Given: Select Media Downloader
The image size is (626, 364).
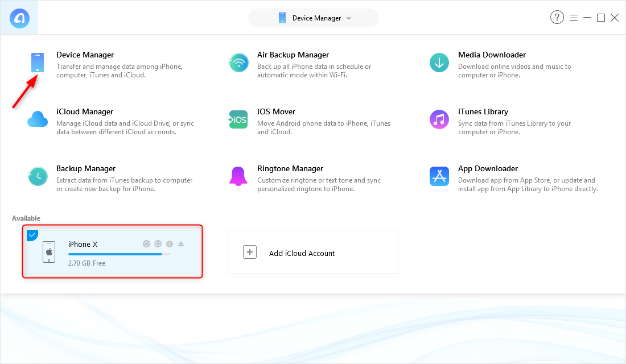Looking at the screenshot, I should coord(492,55).
